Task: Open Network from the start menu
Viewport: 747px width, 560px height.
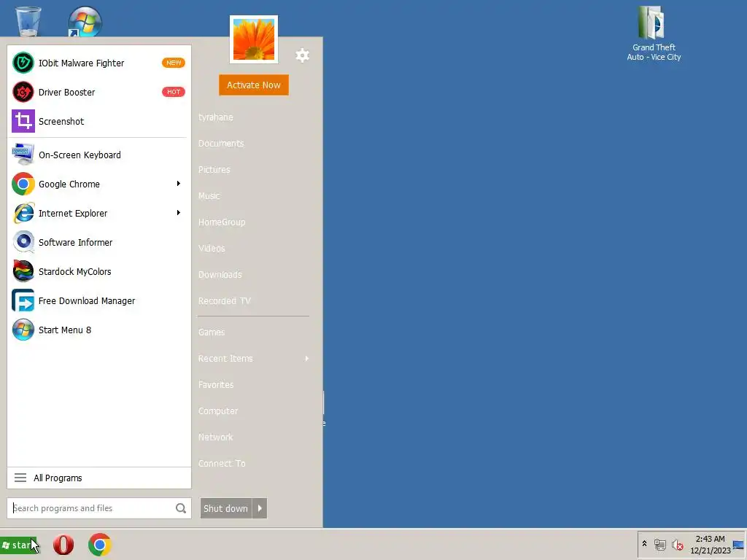Action: [x=216, y=437]
